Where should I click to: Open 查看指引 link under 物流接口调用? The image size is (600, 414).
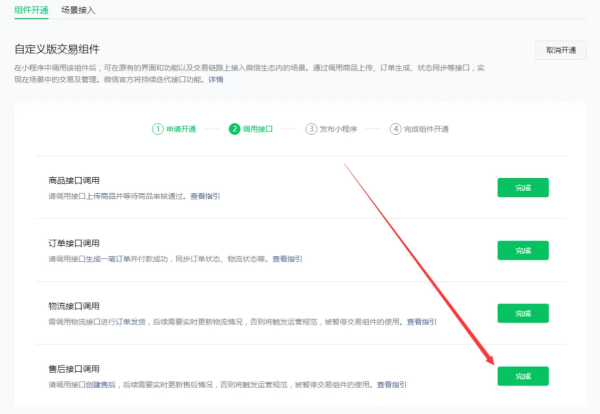[421, 322]
